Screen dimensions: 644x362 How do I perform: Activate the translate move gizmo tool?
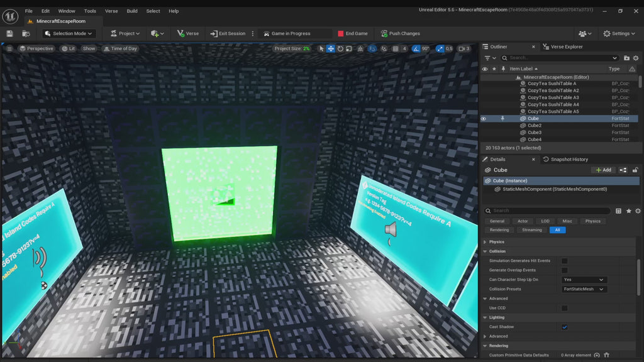click(x=331, y=48)
